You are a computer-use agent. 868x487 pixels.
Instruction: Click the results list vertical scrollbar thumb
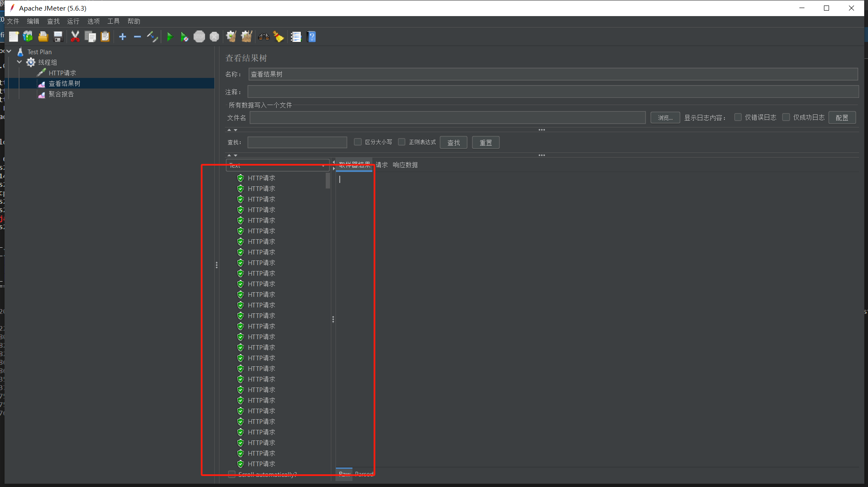coord(327,180)
